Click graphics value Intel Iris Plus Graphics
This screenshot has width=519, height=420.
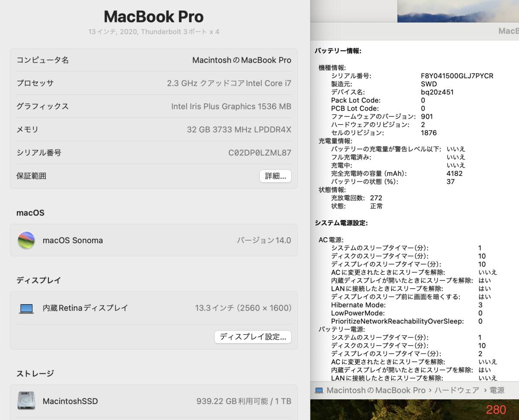coord(231,106)
